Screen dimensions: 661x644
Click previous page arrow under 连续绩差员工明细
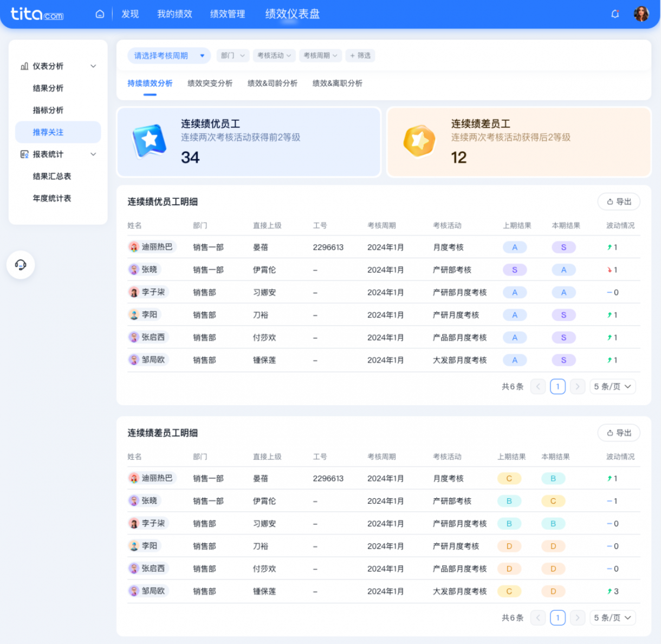[537, 617]
